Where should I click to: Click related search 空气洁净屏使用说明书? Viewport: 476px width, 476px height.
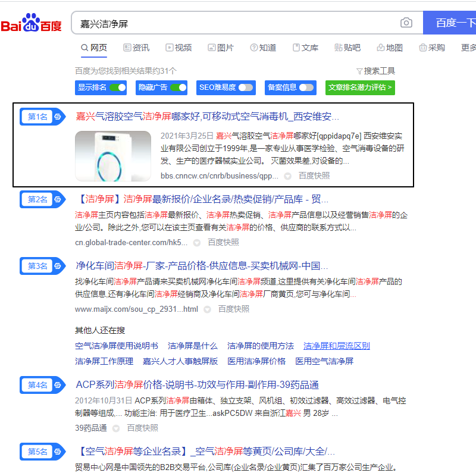pyautogui.click(x=117, y=346)
